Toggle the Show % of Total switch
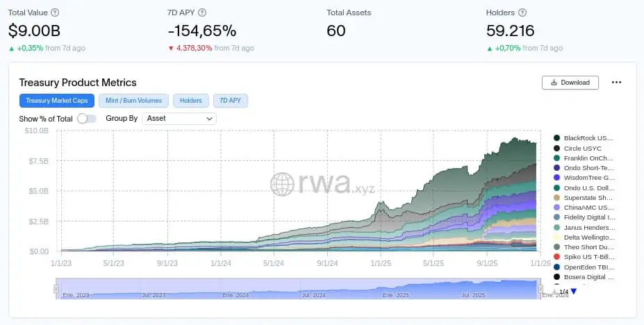 pos(87,119)
